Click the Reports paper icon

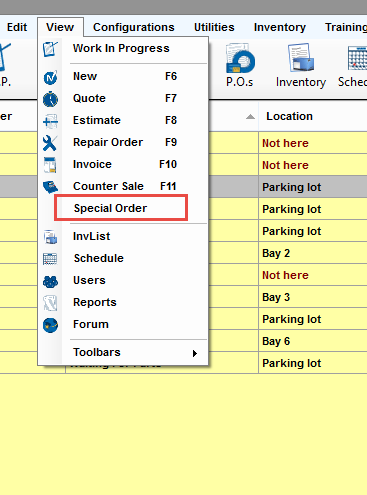50,303
